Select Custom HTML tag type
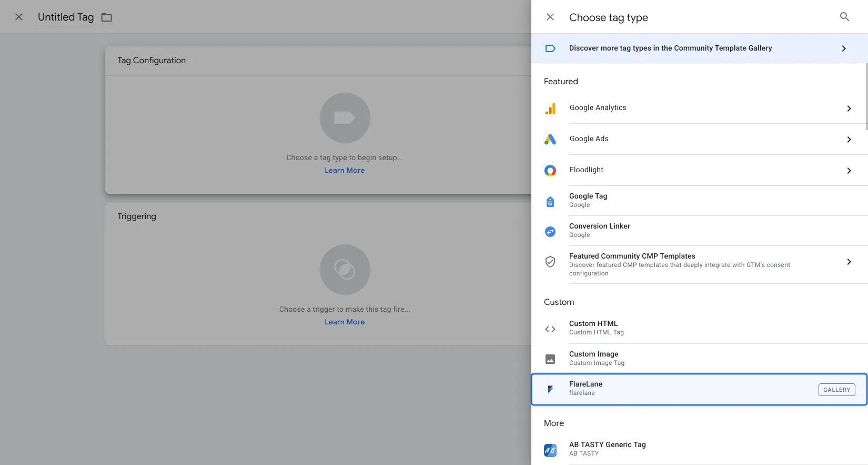868x465 pixels. click(699, 328)
